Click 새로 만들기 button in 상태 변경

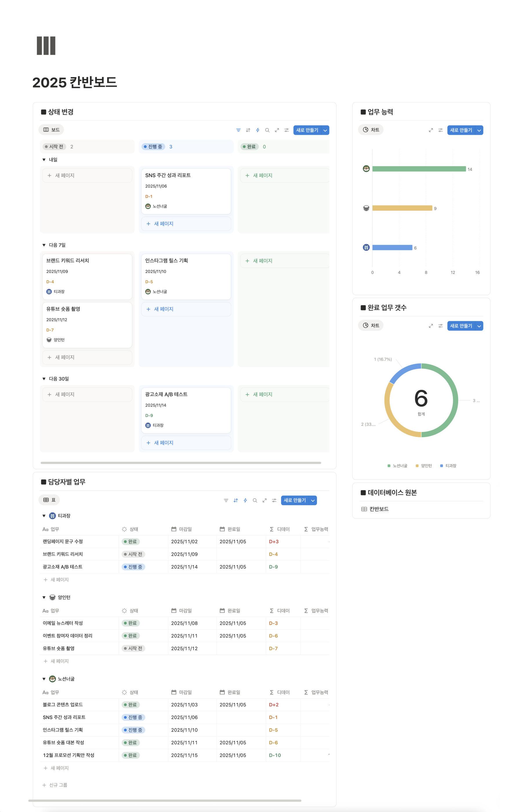click(307, 130)
